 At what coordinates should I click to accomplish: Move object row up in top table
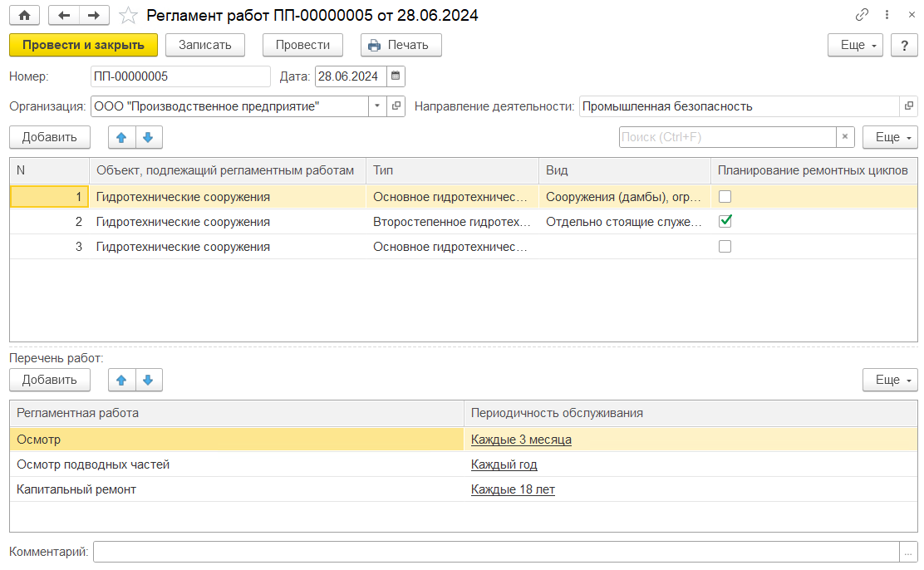tap(121, 137)
